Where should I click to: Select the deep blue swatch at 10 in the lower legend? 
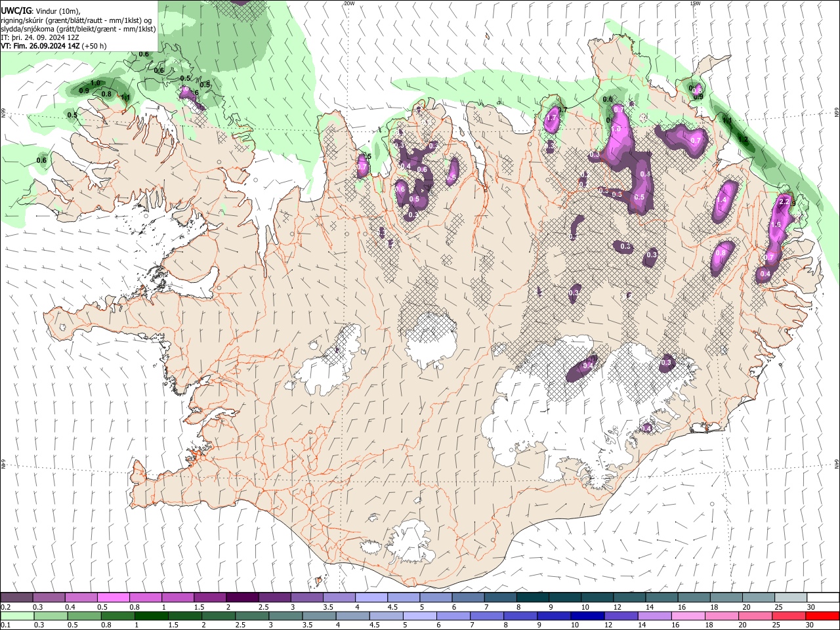(x=587, y=616)
